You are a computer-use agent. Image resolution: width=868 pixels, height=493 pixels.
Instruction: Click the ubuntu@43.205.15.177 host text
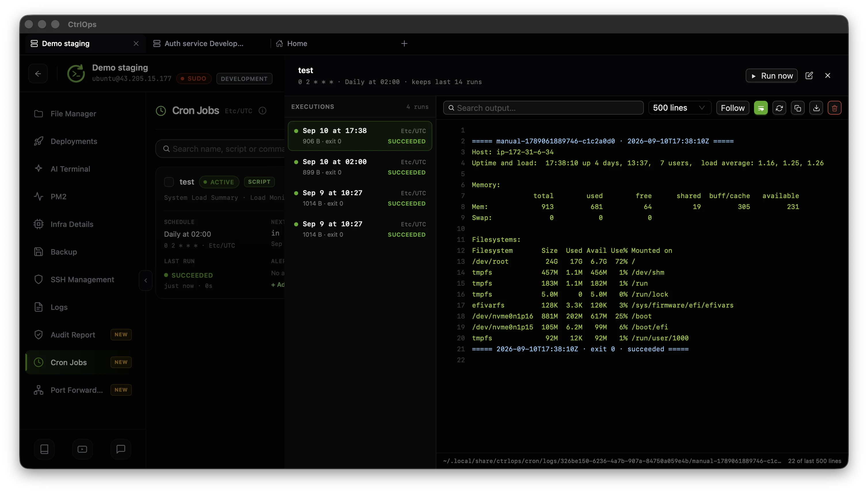tap(132, 79)
